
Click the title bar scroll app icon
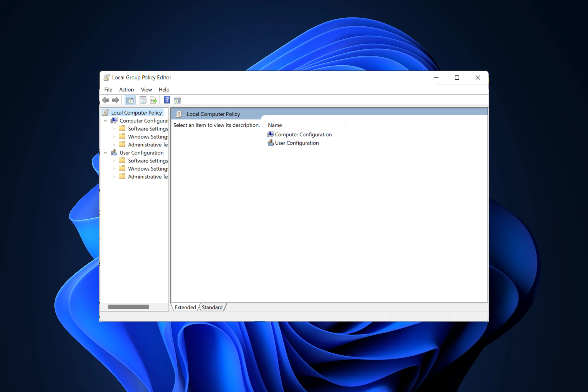click(107, 77)
